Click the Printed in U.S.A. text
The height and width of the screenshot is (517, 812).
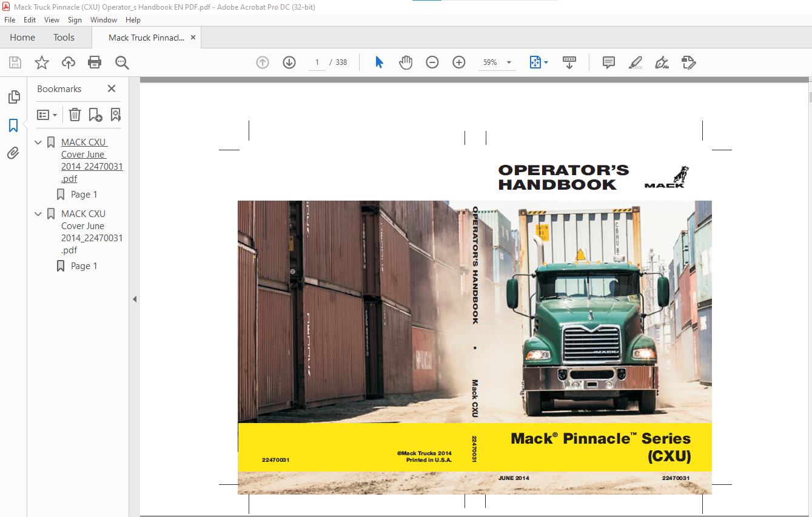pos(429,460)
